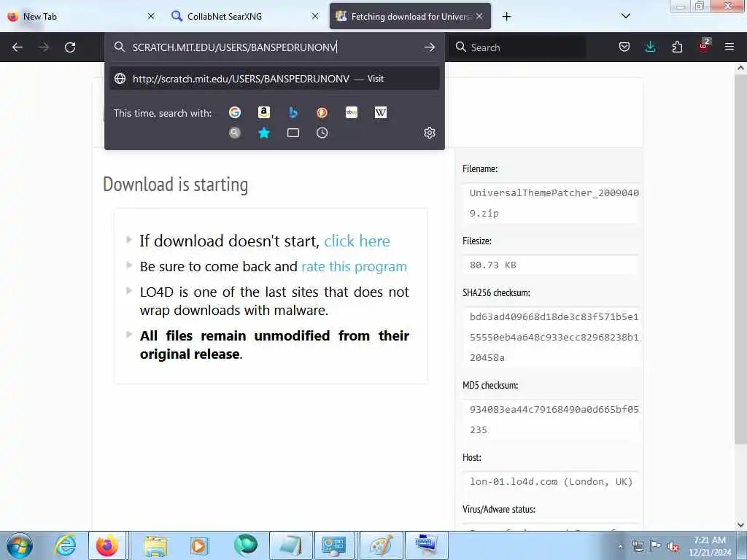Switch to the New Tab tab
Screen dimensions: 747x560
pos(81,17)
